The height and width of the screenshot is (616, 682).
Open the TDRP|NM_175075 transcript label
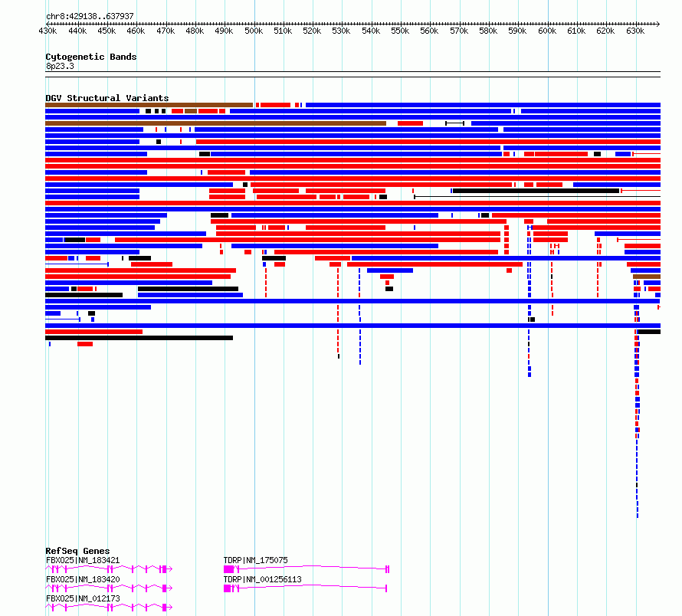point(256,560)
